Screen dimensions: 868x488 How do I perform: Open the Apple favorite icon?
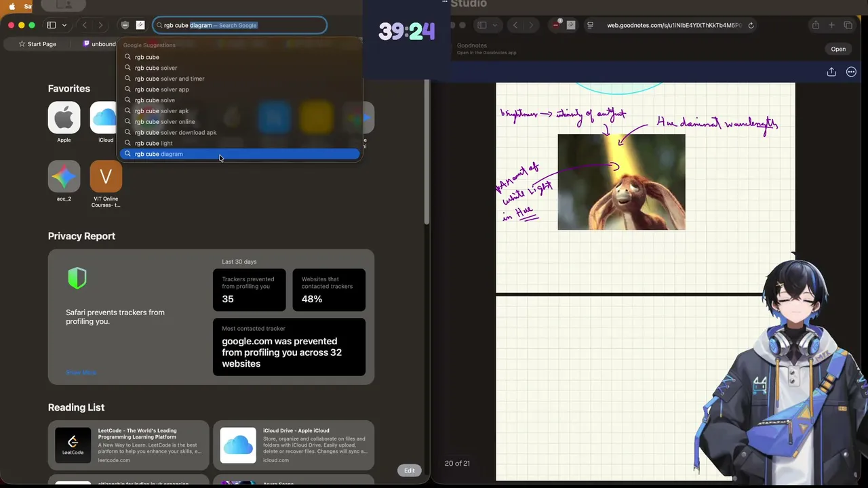click(64, 118)
